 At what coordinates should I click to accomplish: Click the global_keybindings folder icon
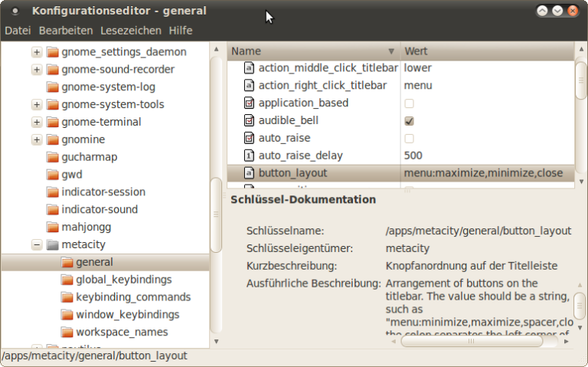(x=67, y=280)
